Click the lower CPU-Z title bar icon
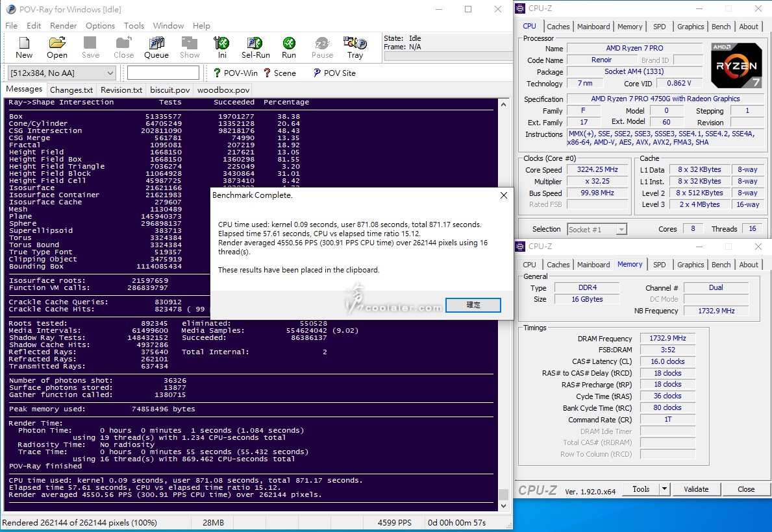Image resolution: width=772 pixels, height=532 pixels. click(x=521, y=246)
